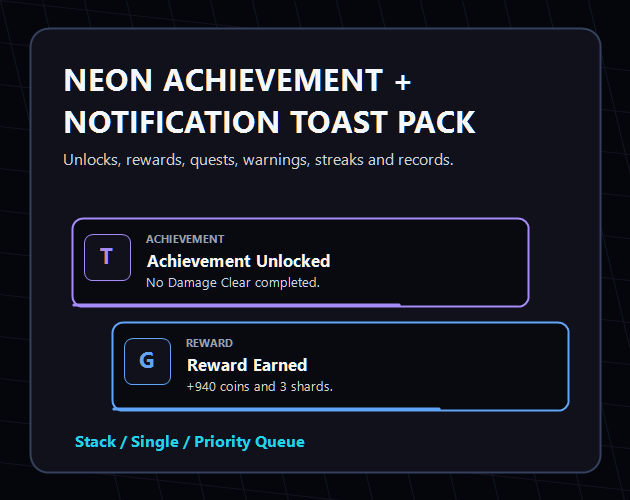Click the plus sign in the heading
This screenshot has width=630, height=500.
pyautogui.click(x=403, y=82)
